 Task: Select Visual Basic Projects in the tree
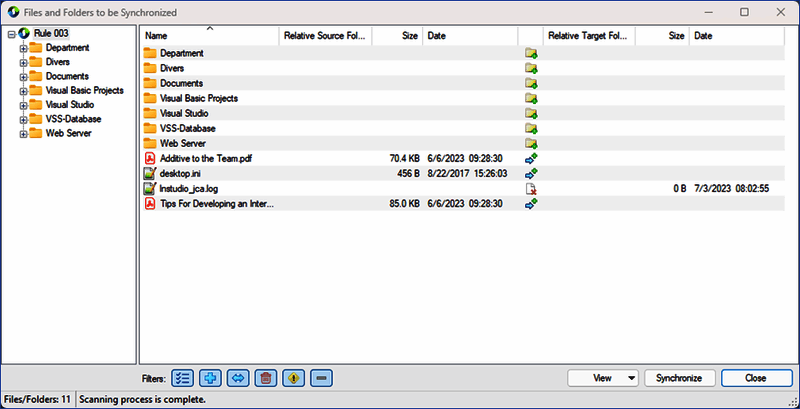[85, 91]
